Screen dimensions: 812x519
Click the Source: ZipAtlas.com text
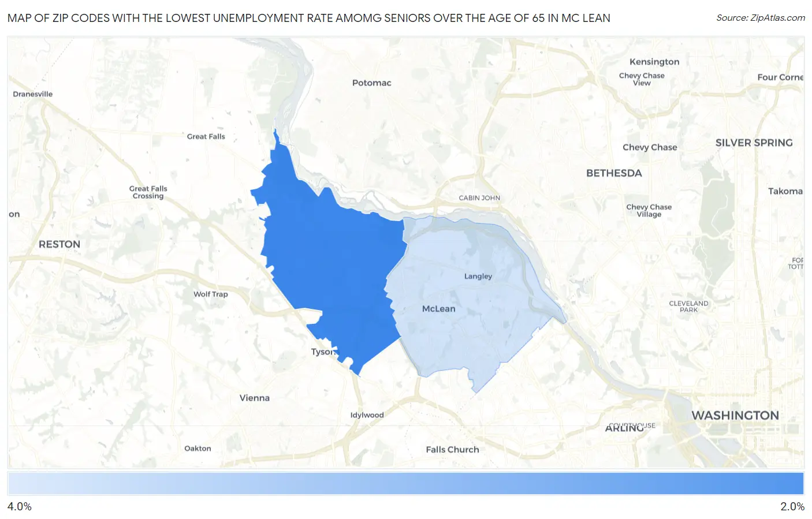[761, 18]
